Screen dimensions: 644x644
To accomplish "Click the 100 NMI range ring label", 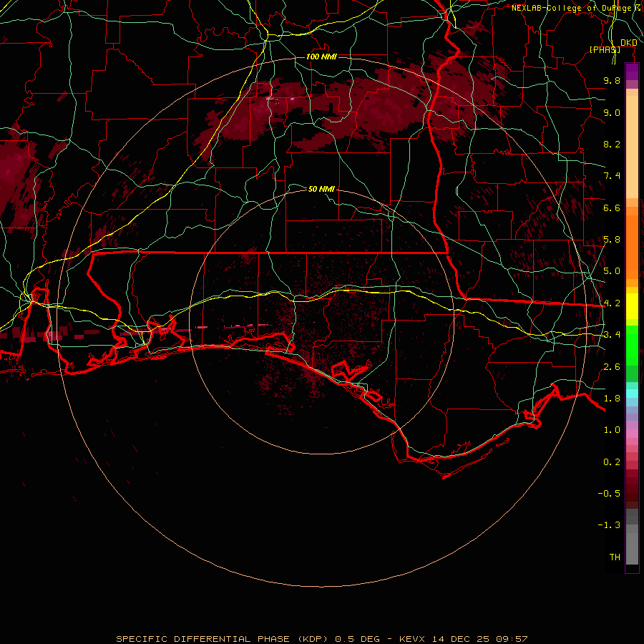I will coord(321,57).
